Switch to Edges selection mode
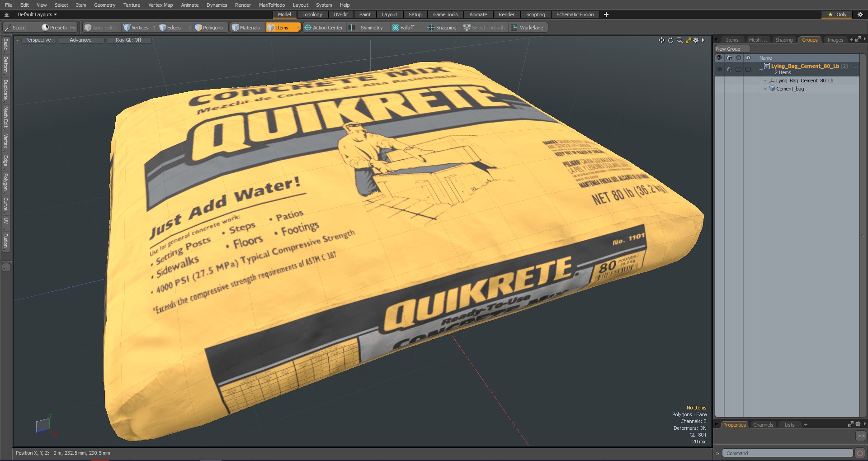The width and height of the screenshot is (868, 461). click(175, 28)
